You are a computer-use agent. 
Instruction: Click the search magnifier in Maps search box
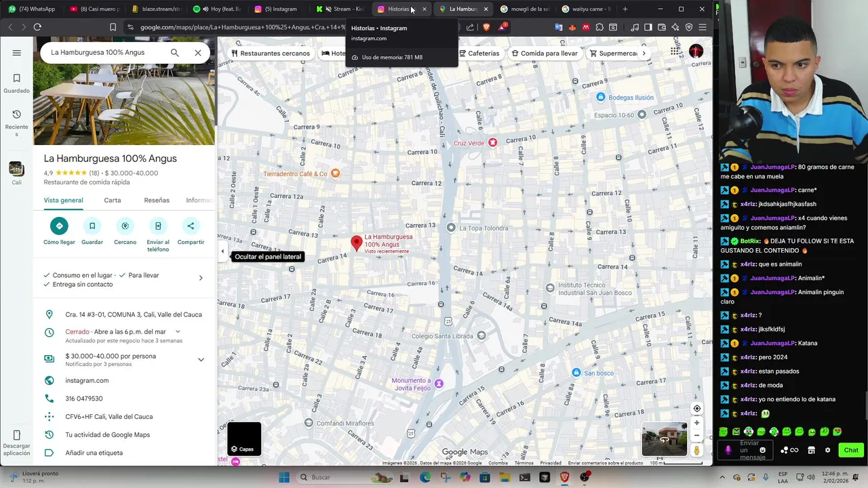tap(175, 52)
